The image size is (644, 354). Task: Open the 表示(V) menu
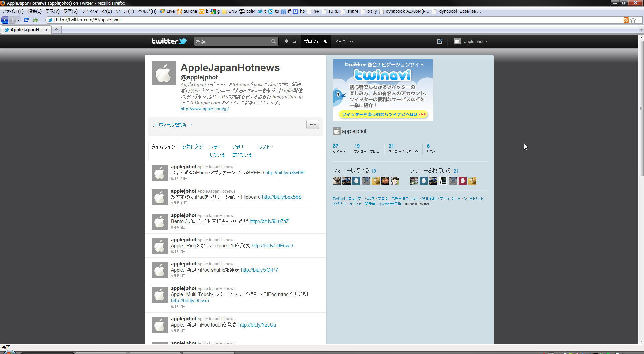click(52, 11)
